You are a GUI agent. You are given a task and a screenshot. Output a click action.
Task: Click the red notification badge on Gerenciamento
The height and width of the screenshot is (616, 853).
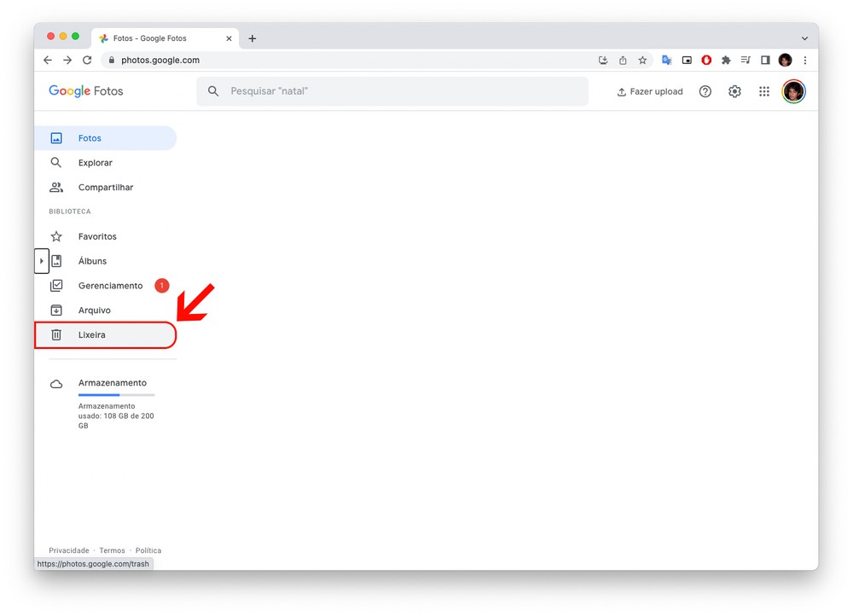161,286
